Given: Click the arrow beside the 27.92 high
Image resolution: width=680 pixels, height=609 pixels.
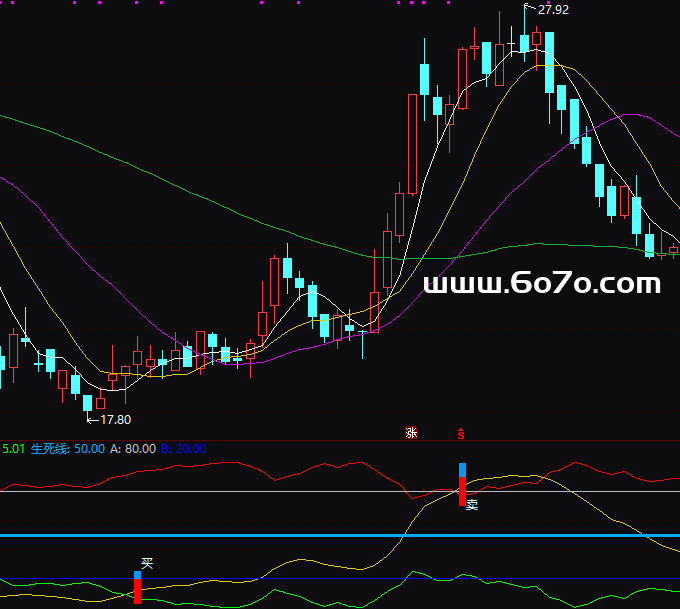Looking at the screenshot, I should pos(529,9).
